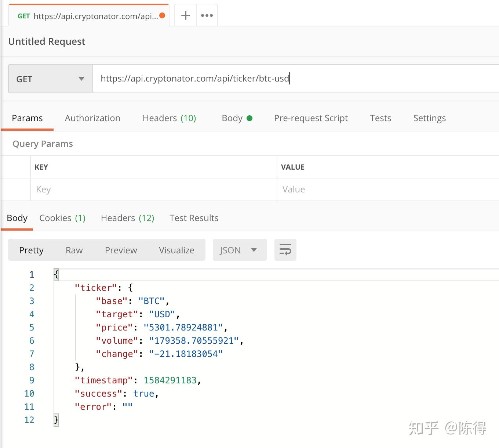Image resolution: width=499 pixels, height=448 pixels.
Task: Open request Headers (10) tab
Action: tap(169, 118)
